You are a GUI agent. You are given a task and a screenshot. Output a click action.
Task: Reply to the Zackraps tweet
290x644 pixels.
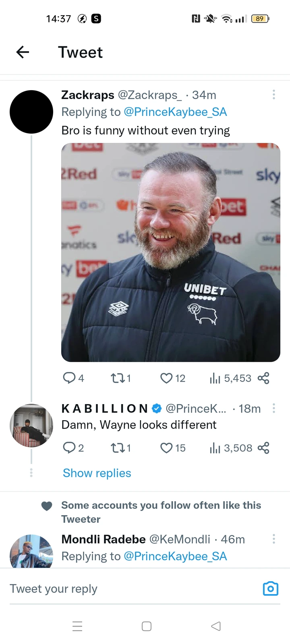coord(69,378)
